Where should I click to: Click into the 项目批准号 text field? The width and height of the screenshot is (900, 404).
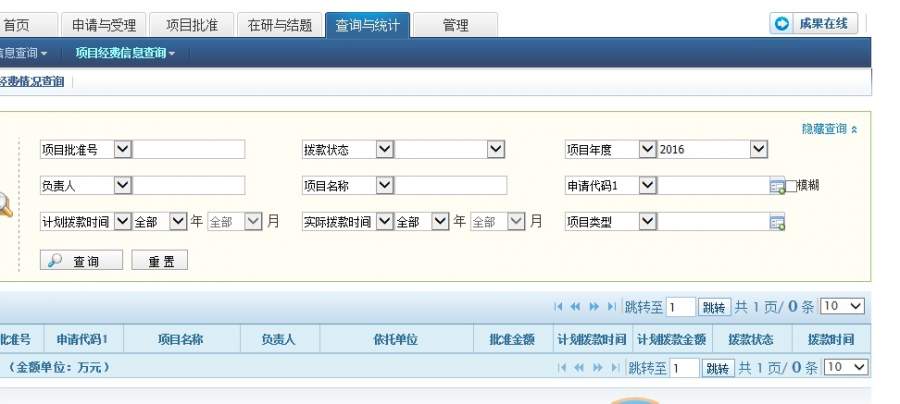coord(188,149)
